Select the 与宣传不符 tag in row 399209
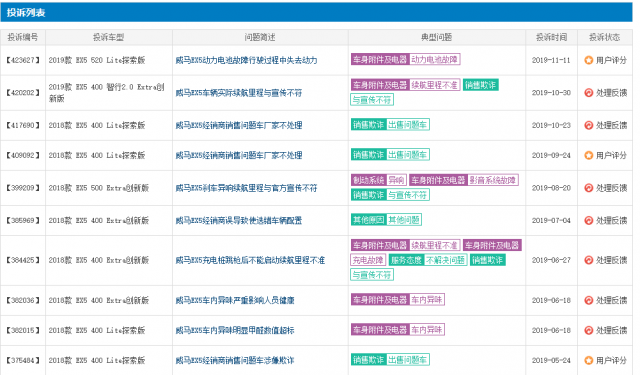640x375 pixels. [x=407, y=195]
